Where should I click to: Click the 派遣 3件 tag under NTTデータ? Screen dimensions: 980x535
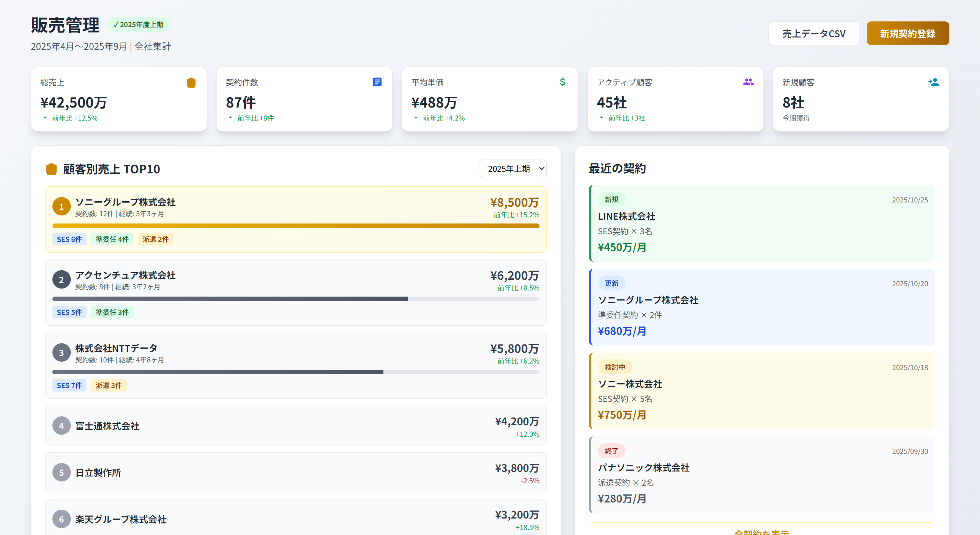pyautogui.click(x=109, y=385)
